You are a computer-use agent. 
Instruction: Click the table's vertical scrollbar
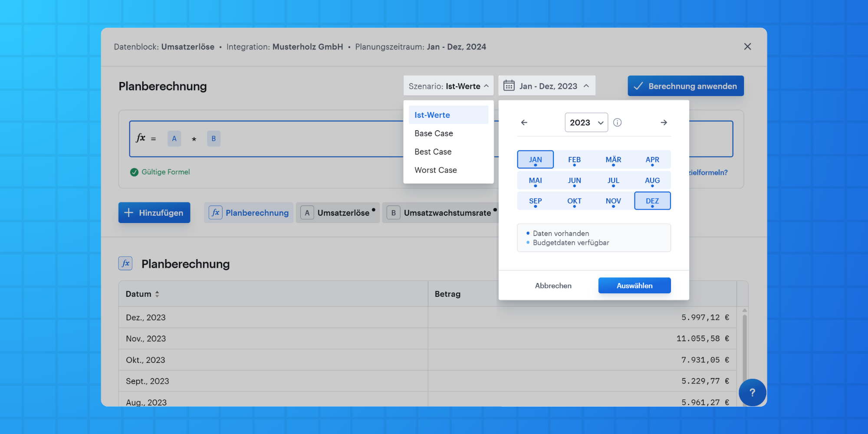point(744,356)
